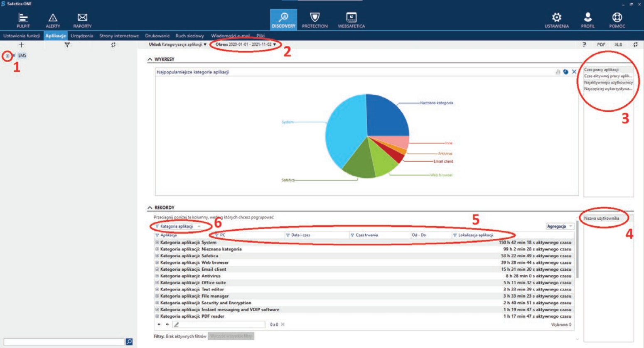The image size is (644, 348).
Task: Collapse the WYKRESY section
Action: 150,59
